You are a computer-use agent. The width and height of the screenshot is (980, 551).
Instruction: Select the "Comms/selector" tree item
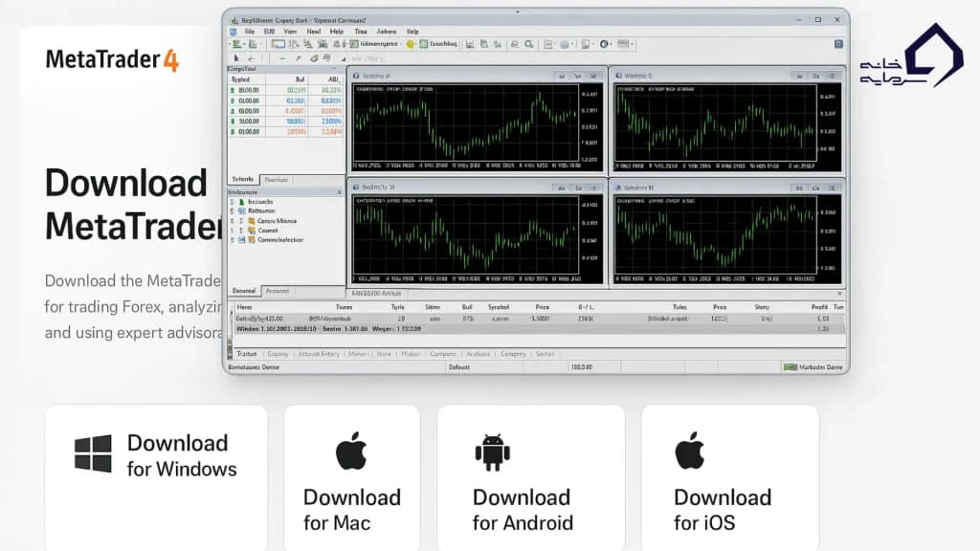(x=280, y=240)
